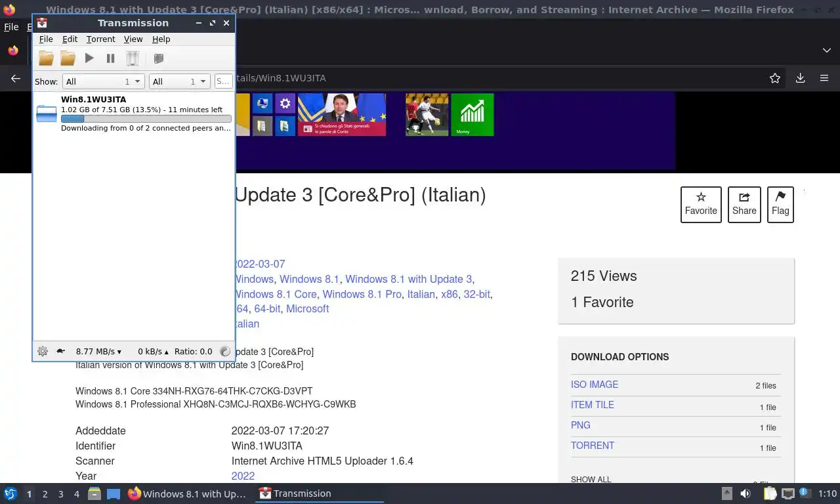Open torrent properties toolbar icon
Image resolution: width=840 pixels, height=504 pixels.
tap(158, 58)
